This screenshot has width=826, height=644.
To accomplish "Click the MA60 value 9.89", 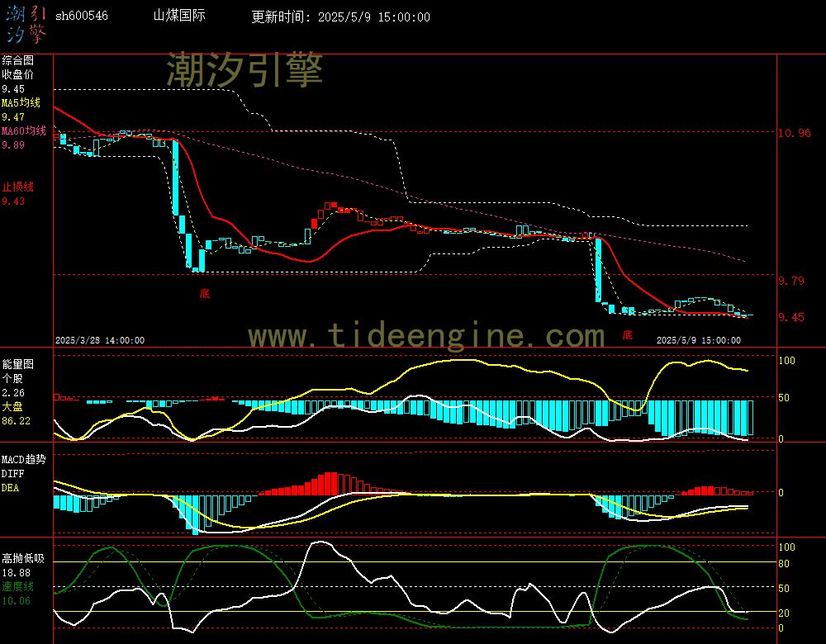I will point(13,144).
